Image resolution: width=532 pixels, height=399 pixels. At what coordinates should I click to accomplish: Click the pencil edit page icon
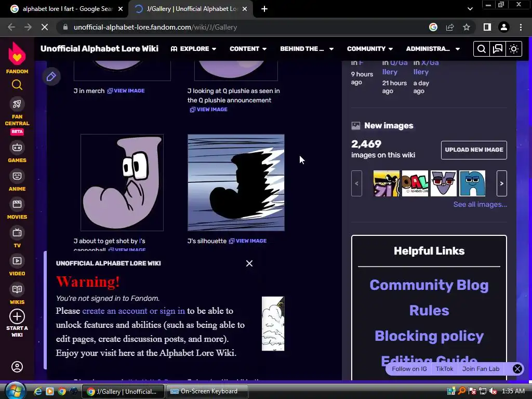[x=51, y=77]
